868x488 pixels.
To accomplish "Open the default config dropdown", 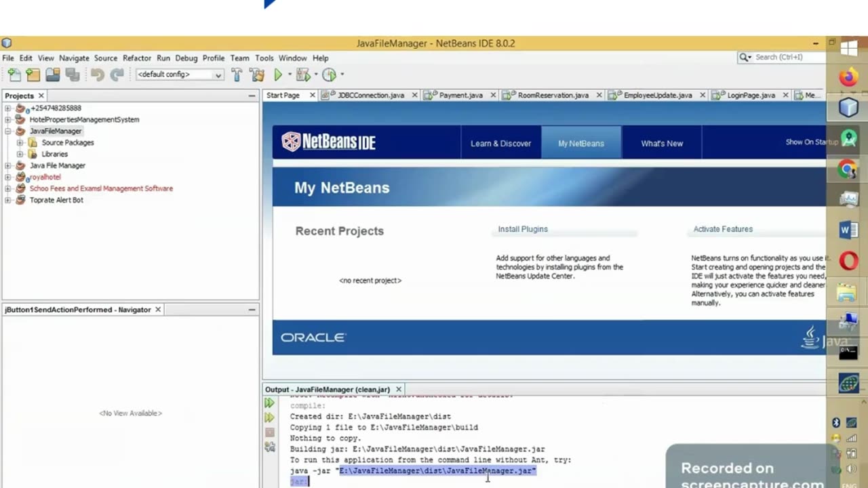I will coord(179,75).
